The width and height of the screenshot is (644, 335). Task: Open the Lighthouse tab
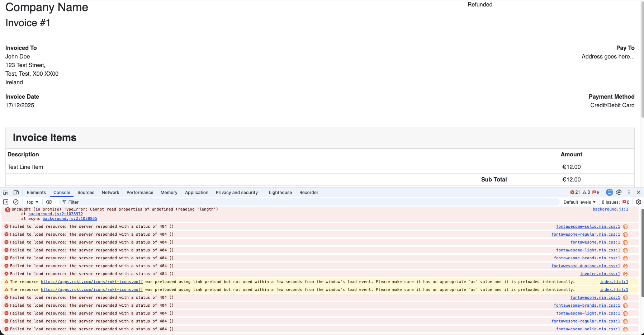point(280,193)
